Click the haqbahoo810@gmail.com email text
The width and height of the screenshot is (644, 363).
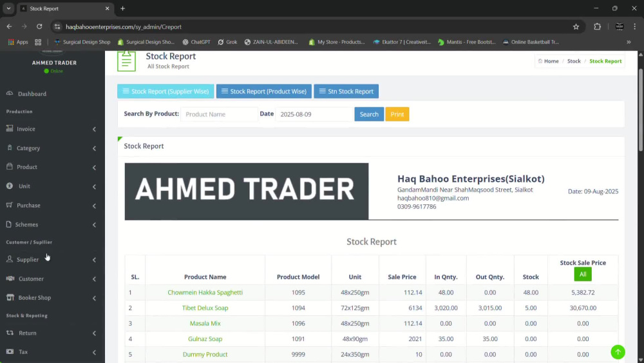[x=433, y=198]
